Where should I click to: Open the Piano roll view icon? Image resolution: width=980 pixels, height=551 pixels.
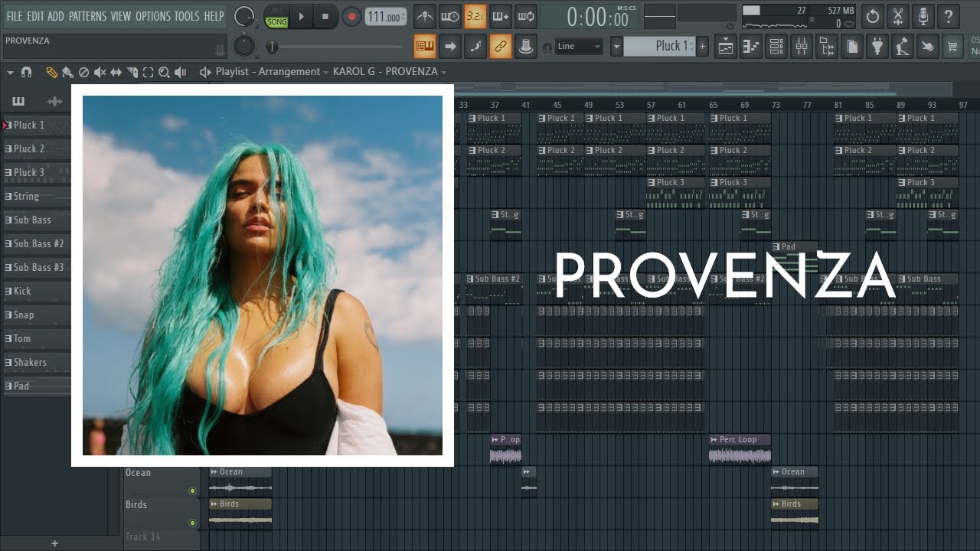click(x=751, y=46)
